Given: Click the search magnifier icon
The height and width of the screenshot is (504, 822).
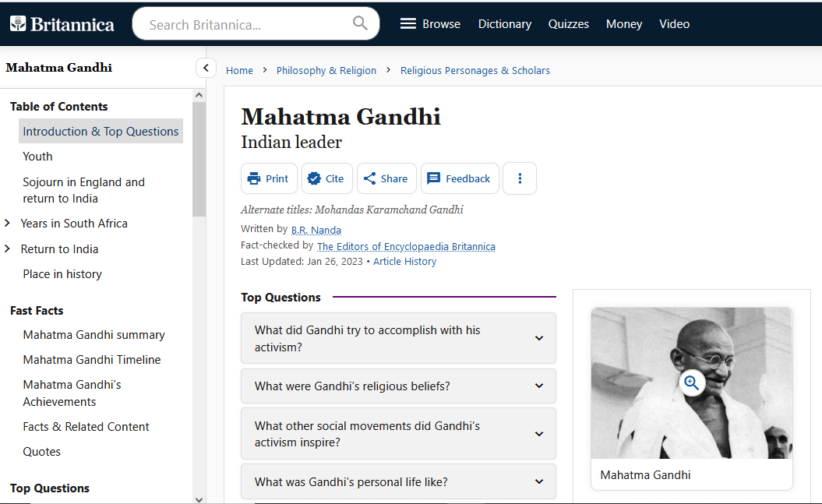Looking at the screenshot, I should (360, 23).
